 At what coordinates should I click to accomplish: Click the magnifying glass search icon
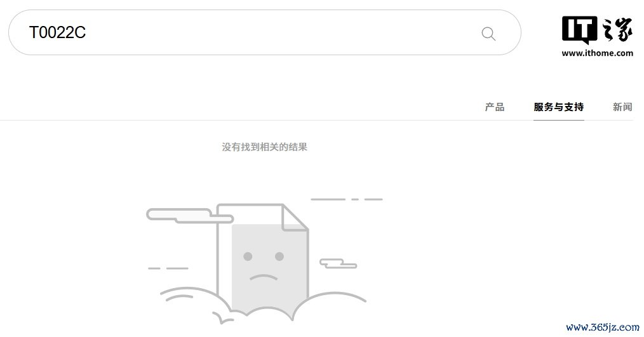coord(488,34)
